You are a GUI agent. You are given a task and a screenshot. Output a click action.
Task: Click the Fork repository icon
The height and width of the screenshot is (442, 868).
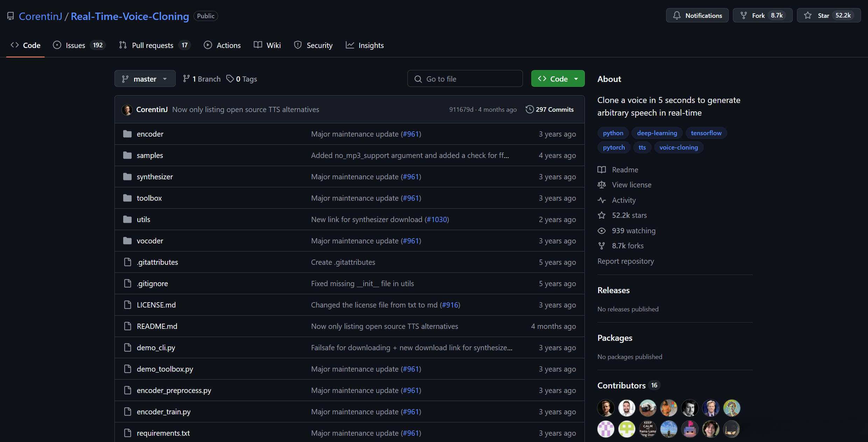744,15
